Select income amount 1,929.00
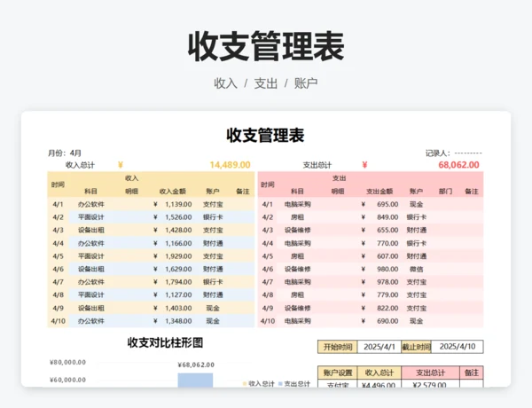Image resolution: width=532 pixels, height=408 pixels. point(178,256)
